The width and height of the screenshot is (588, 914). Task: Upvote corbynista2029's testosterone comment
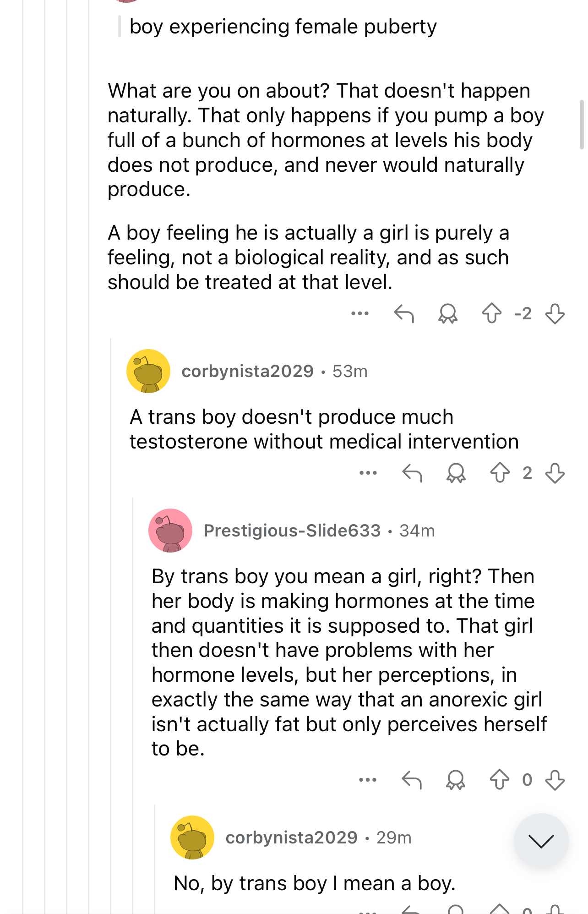[x=500, y=473]
